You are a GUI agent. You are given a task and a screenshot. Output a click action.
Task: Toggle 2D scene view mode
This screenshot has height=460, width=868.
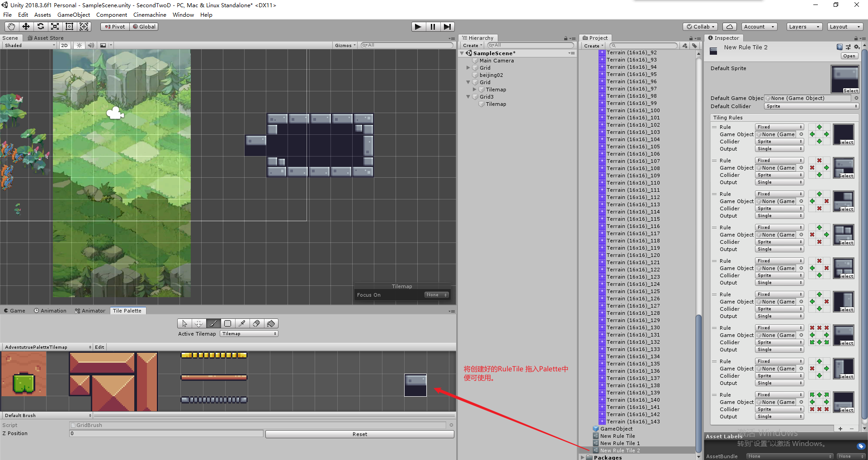pos(65,45)
